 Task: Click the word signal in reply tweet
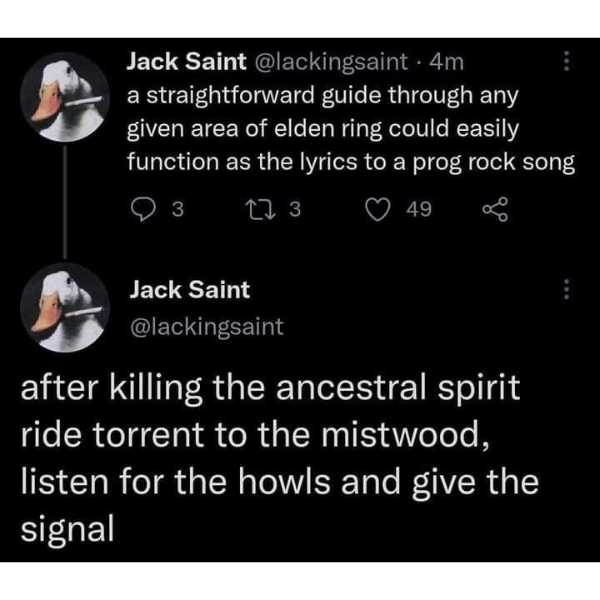pyautogui.click(x=67, y=529)
